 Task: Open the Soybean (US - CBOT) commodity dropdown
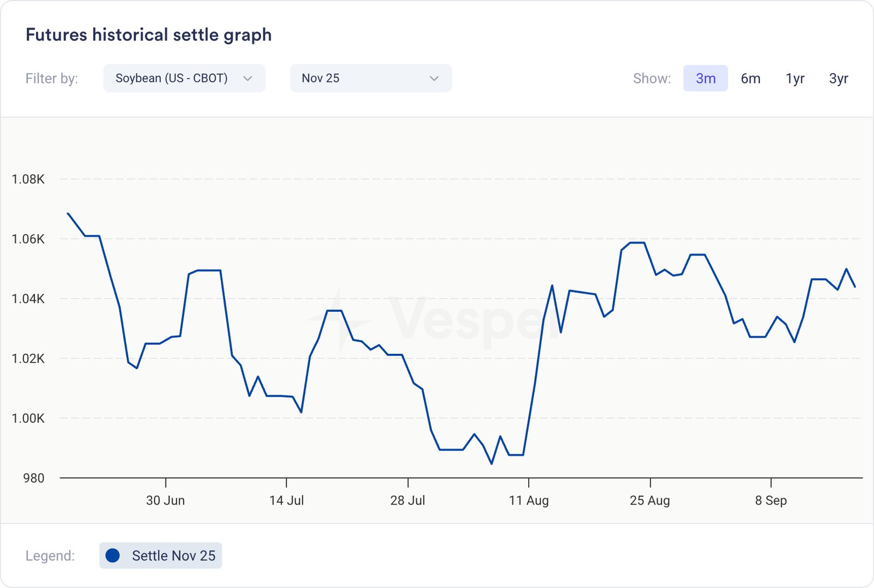[184, 78]
